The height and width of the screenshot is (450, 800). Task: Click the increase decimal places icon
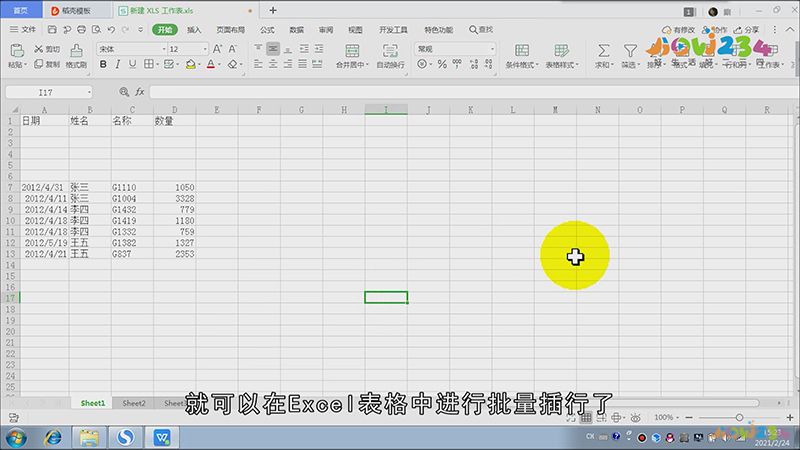click(x=474, y=64)
